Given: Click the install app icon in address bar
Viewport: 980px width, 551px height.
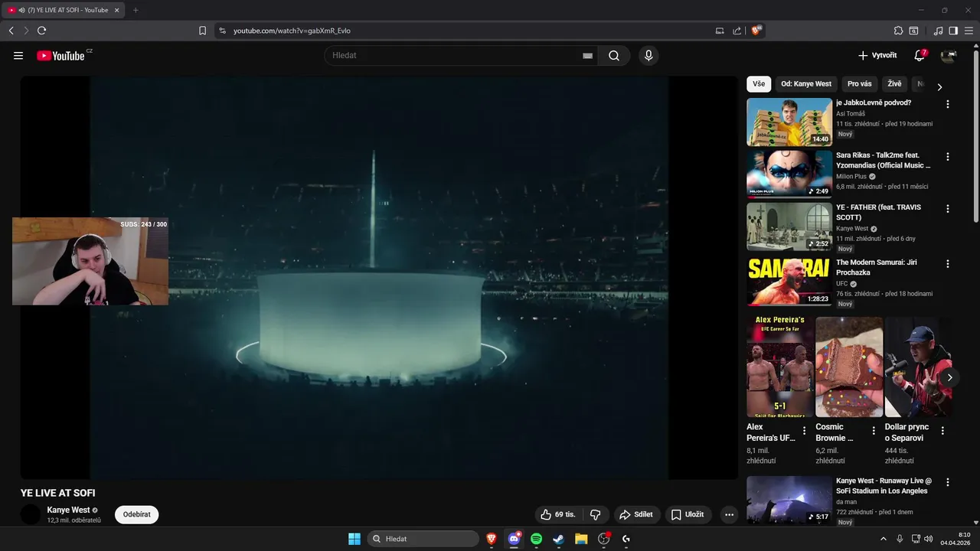Looking at the screenshot, I should pos(720,31).
